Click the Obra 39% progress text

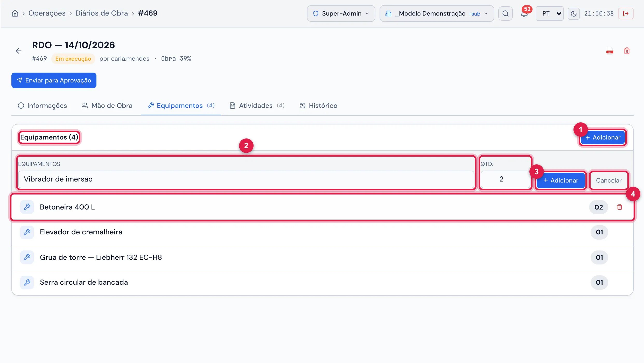(176, 59)
